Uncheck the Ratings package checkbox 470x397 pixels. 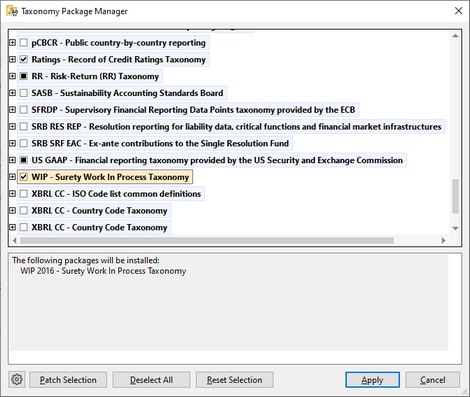(x=23, y=59)
